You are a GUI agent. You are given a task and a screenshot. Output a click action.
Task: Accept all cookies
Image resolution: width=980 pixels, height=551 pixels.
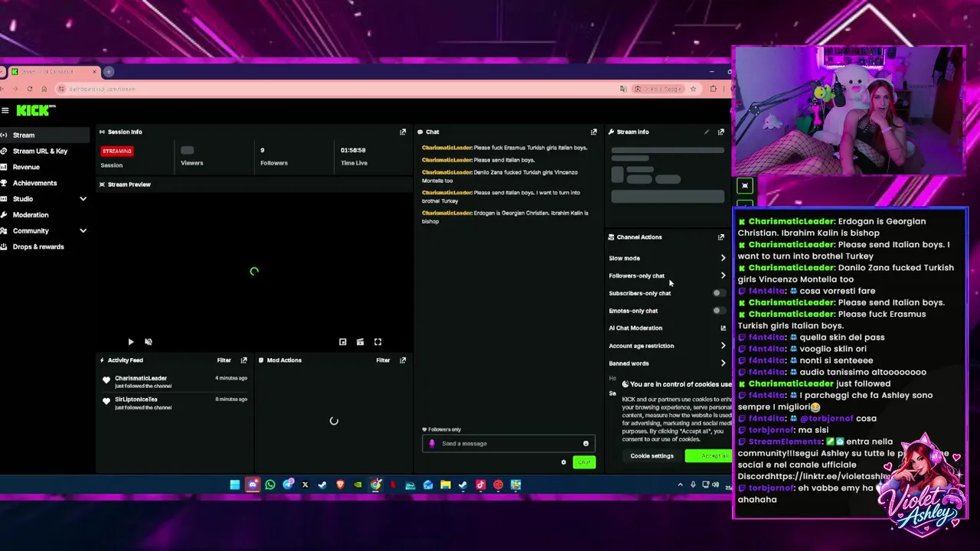click(709, 456)
